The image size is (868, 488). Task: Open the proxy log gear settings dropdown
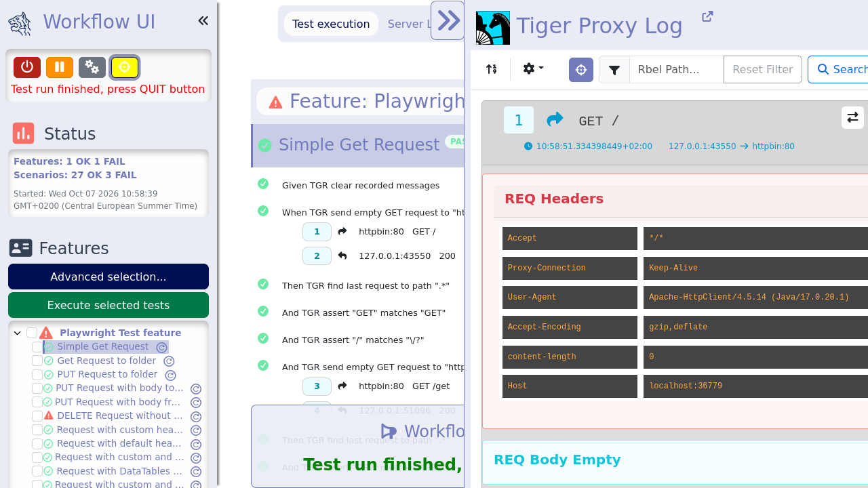click(x=534, y=69)
